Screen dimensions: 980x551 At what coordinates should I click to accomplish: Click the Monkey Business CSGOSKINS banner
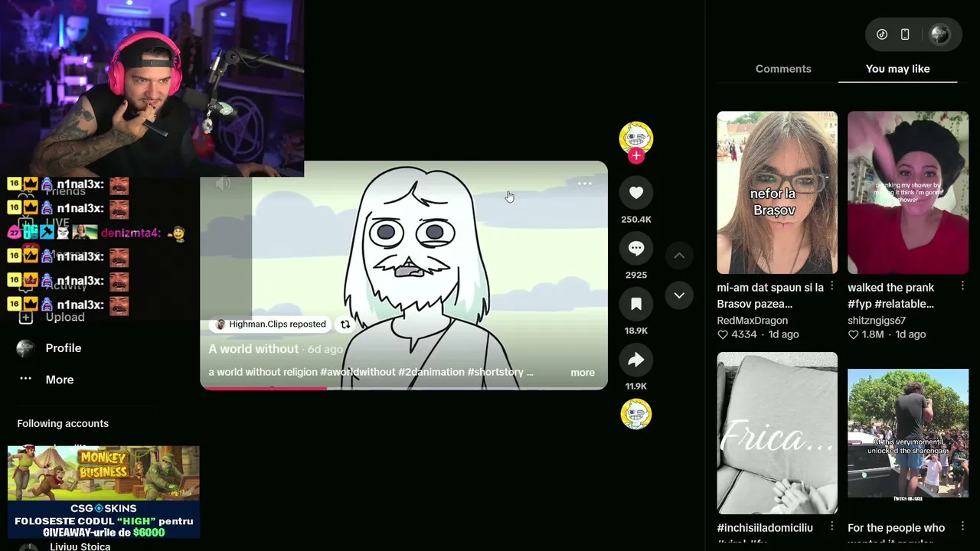click(x=103, y=492)
